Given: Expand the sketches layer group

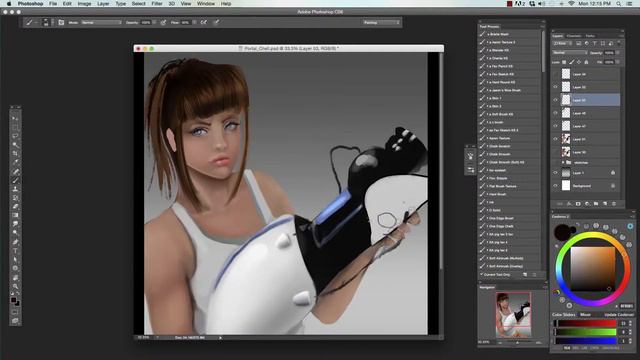Looking at the screenshot, I should (563, 162).
